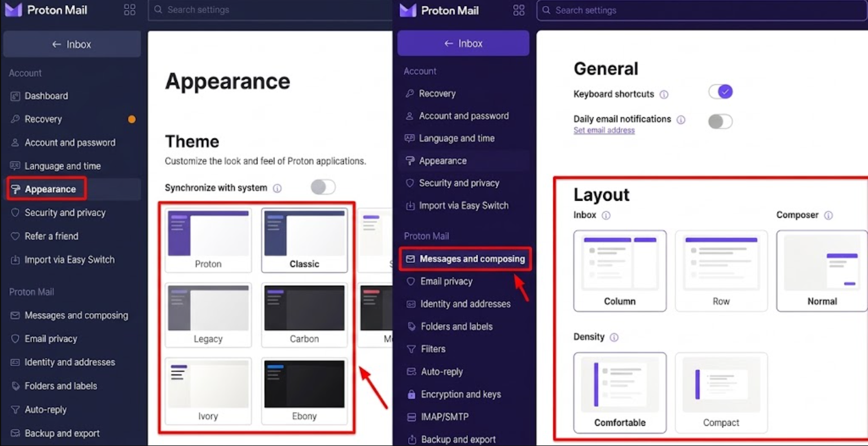
Task: Open Import via Easy Switch in General settings sidebar
Action: tap(463, 206)
